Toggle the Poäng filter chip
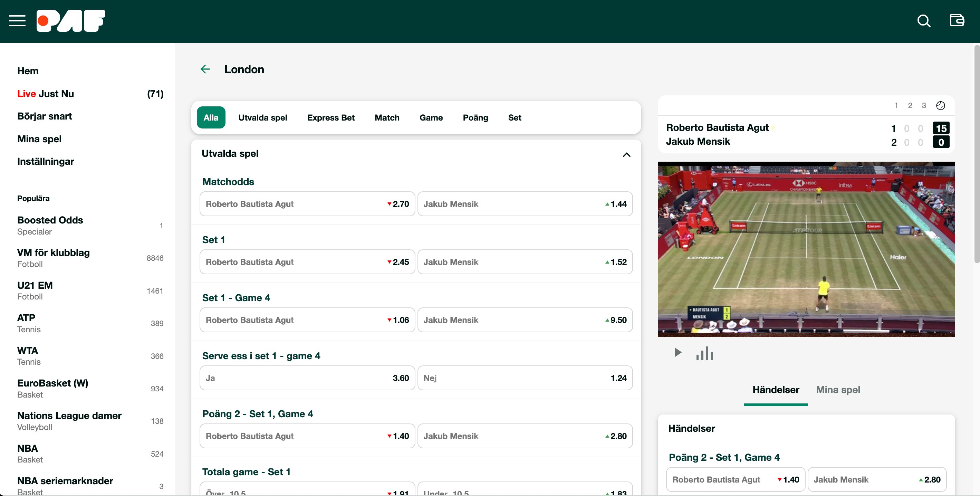Screen dimensions: 980x496 [475, 118]
